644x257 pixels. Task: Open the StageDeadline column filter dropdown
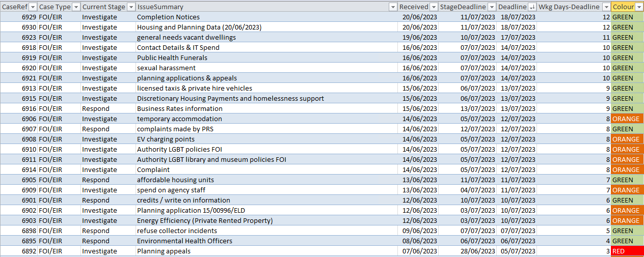click(491, 7)
